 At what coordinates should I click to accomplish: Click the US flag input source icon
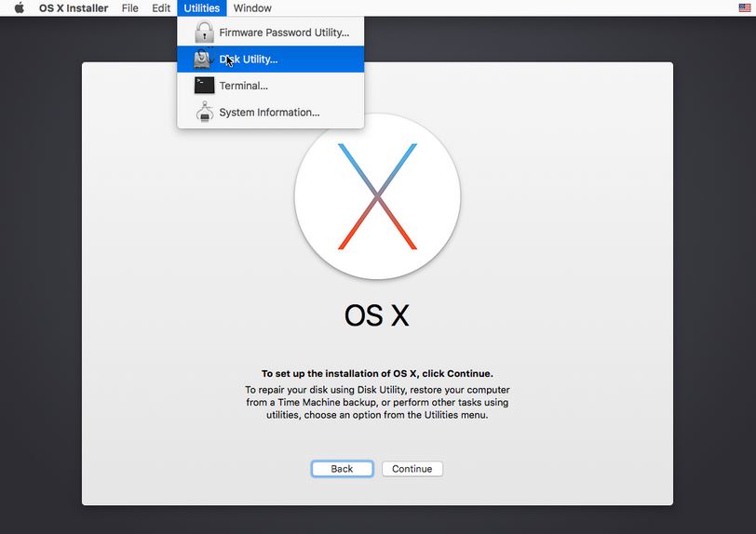[x=745, y=7]
